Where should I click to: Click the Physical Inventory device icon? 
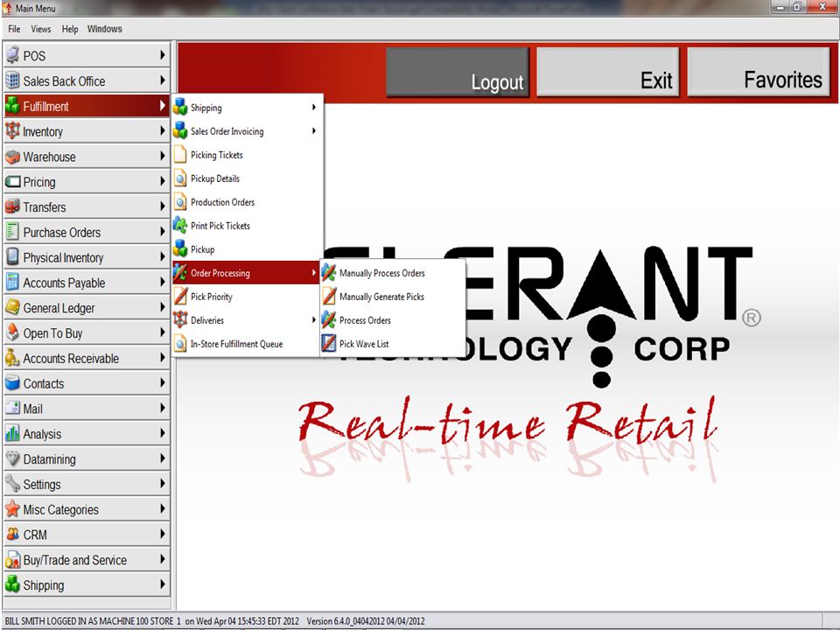[12, 256]
